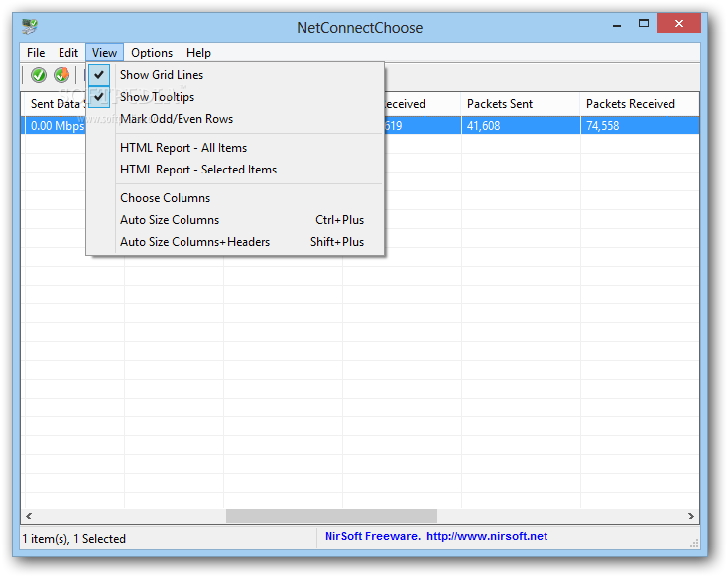Sort by Packets Sent column header
The width and height of the screenshot is (728, 577).
coord(521,104)
